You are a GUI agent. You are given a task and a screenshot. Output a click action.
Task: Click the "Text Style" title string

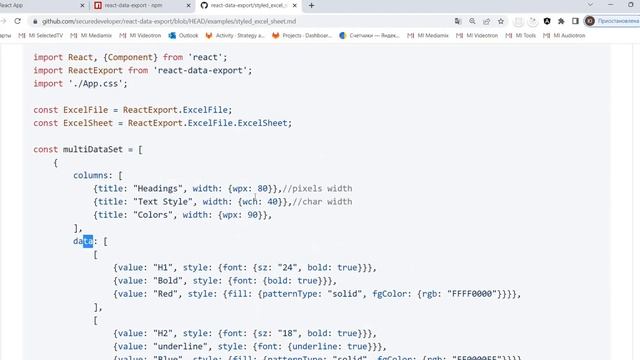coord(162,202)
